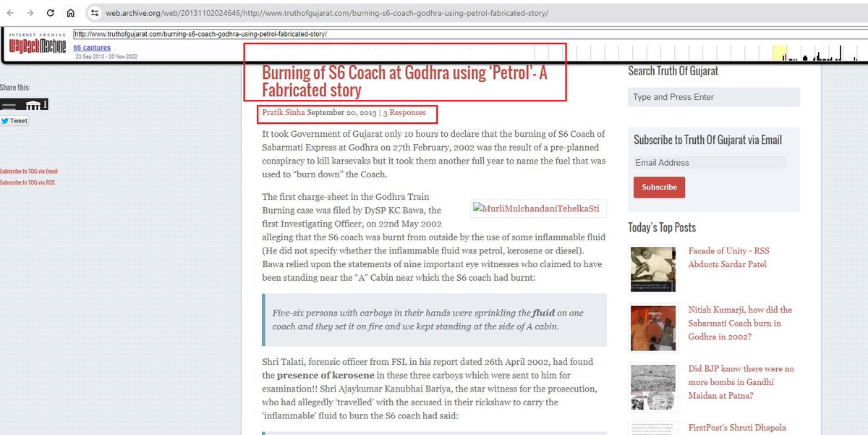
Task: Reload the page with the refresh icon
Action: [x=50, y=13]
